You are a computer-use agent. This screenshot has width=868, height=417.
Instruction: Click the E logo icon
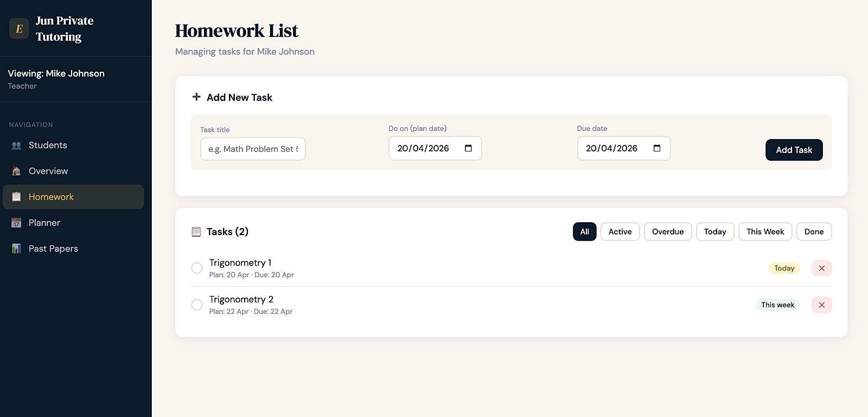19,29
